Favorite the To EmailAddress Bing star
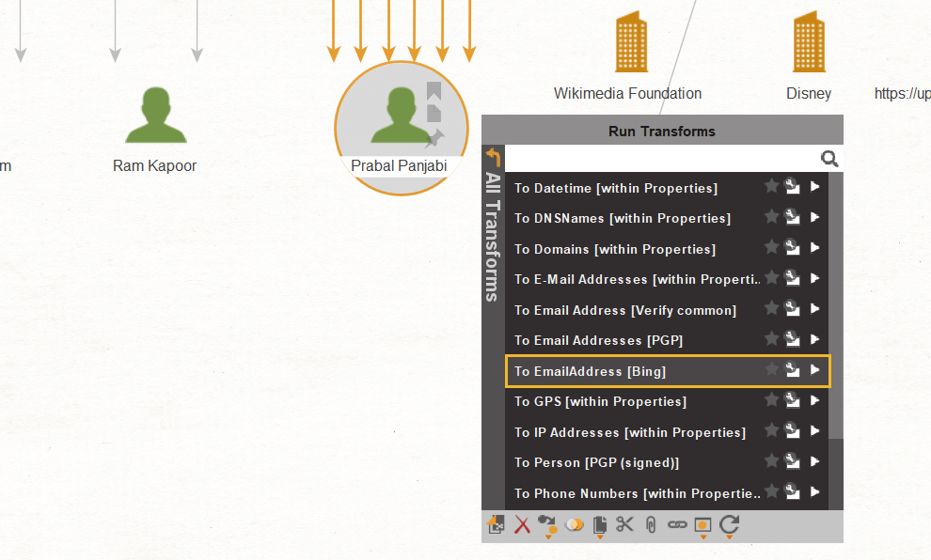The width and height of the screenshot is (931, 560). pyautogui.click(x=771, y=369)
